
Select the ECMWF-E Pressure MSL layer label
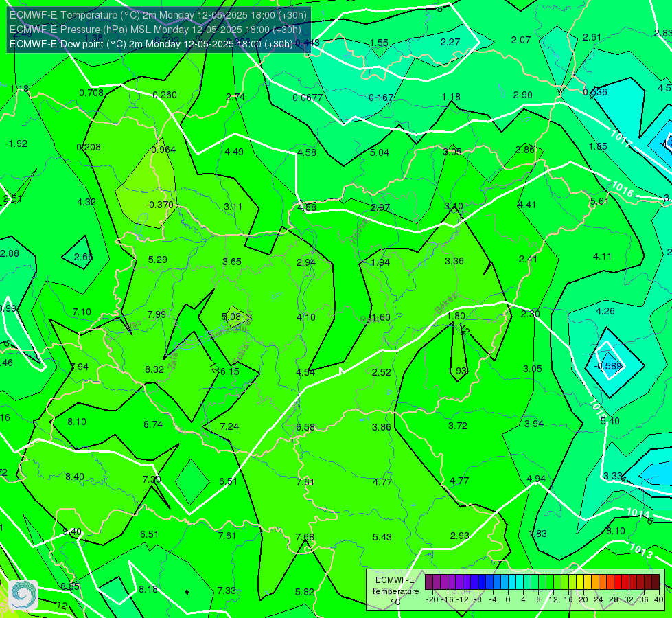tap(155, 30)
